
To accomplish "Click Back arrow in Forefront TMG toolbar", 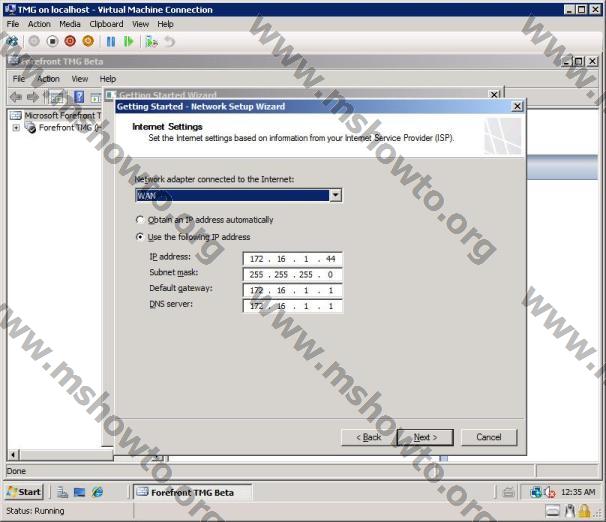I will 16,97.
